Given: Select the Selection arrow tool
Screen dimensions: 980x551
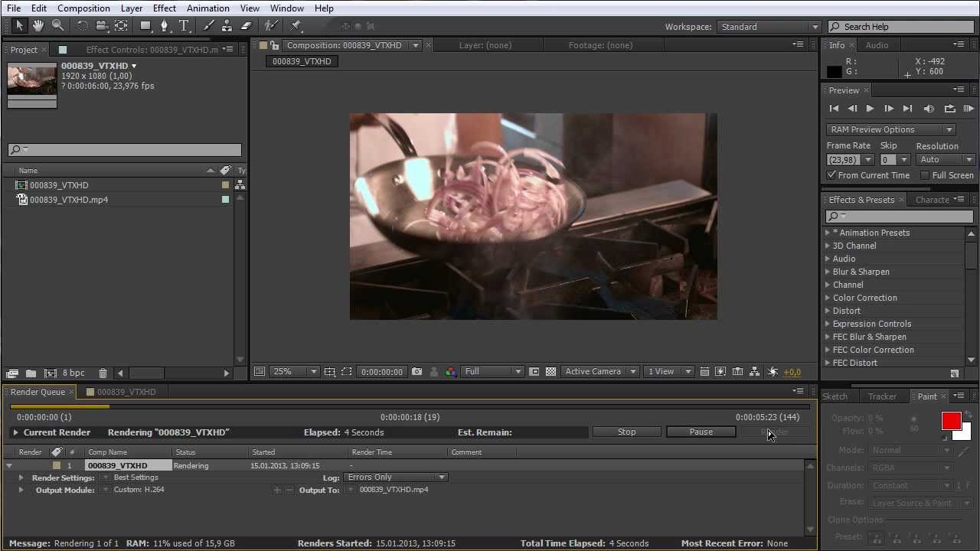Looking at the screenshot, I should (19, 26).
